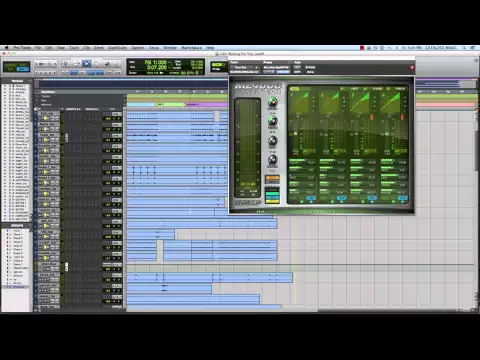Select the Pencil tool
The image size is (480, 360).
(117, 63)
